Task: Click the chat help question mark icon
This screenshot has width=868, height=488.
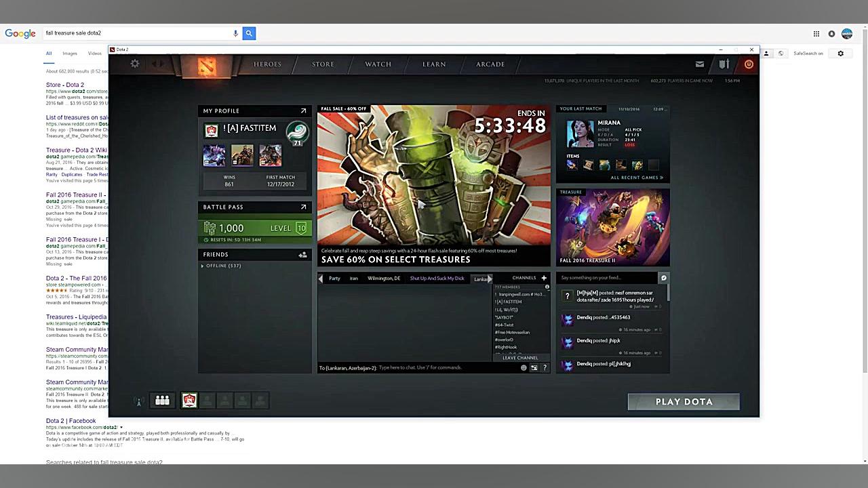Action: [545, 368]
